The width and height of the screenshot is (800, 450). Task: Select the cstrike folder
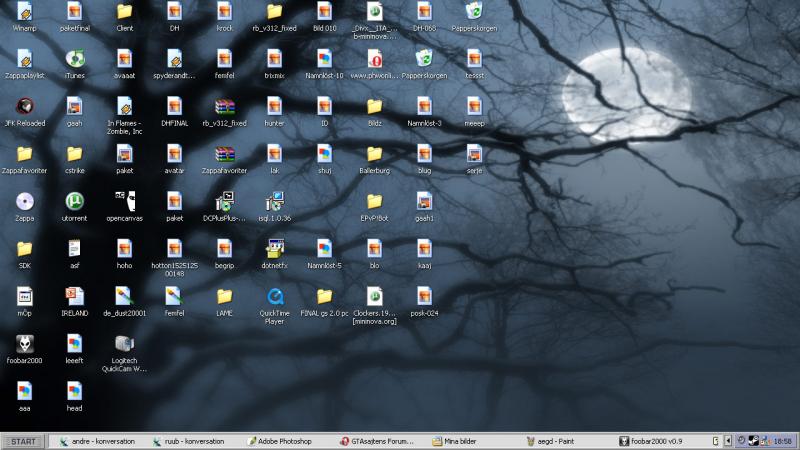pos(74,153)
